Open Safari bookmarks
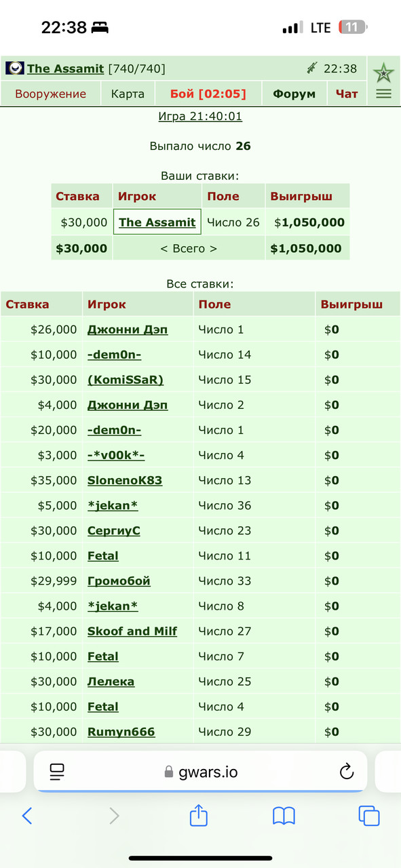Image resolution: width=401 pixels, height=868 pixels. (x=284, y=816)
